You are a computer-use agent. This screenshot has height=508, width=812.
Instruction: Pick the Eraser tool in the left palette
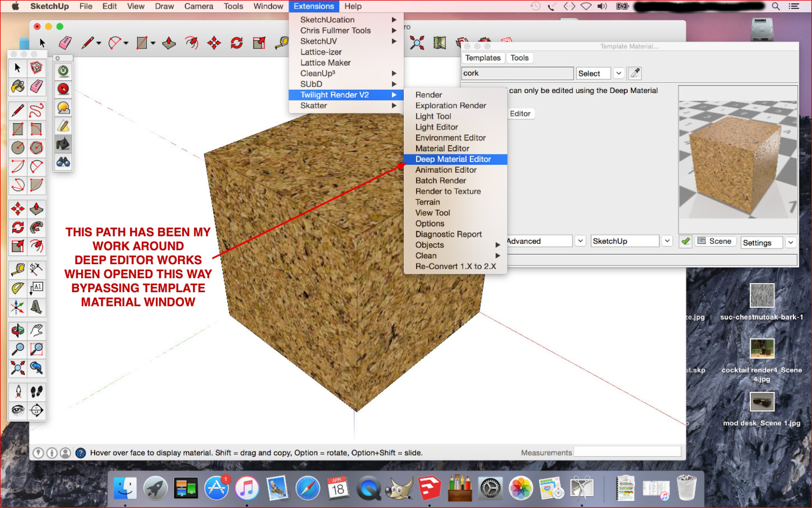tap(37, 87)
